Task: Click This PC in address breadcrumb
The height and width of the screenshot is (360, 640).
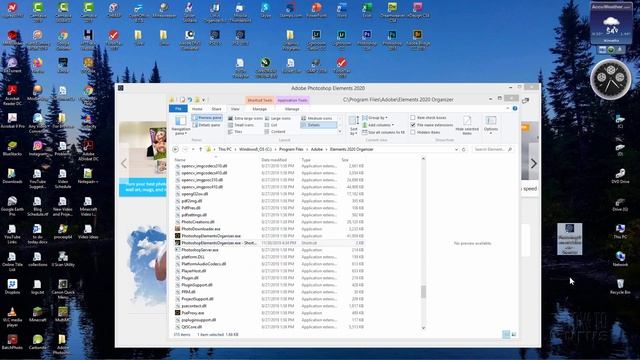Action: tap(225, 149)
